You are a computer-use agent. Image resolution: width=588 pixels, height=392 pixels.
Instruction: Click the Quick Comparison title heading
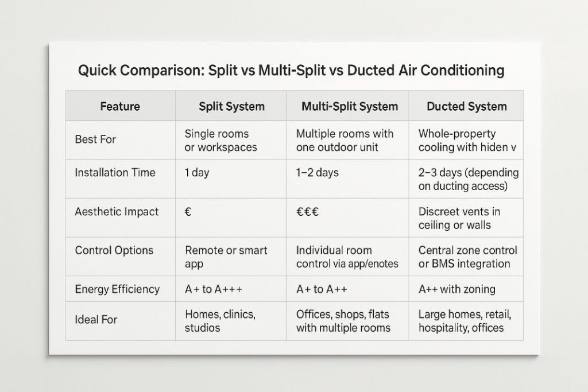pyautogui.click(x=291, y=71)
